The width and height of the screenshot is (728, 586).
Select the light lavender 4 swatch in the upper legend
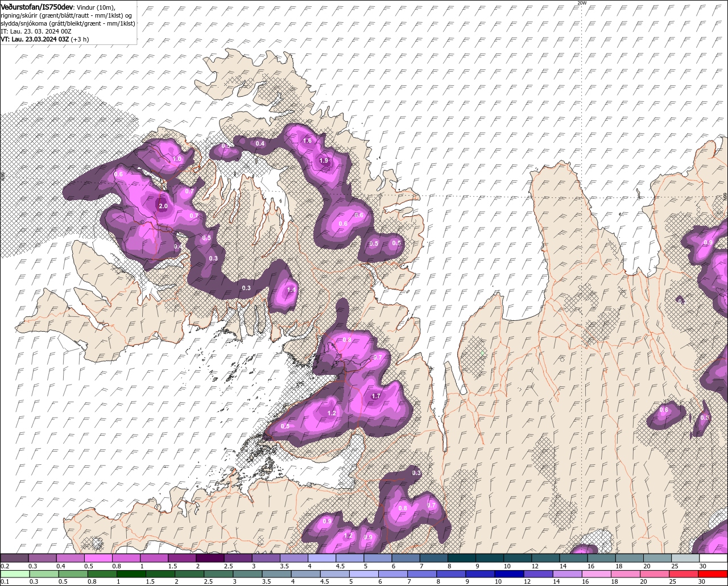[x=322, y=558]
